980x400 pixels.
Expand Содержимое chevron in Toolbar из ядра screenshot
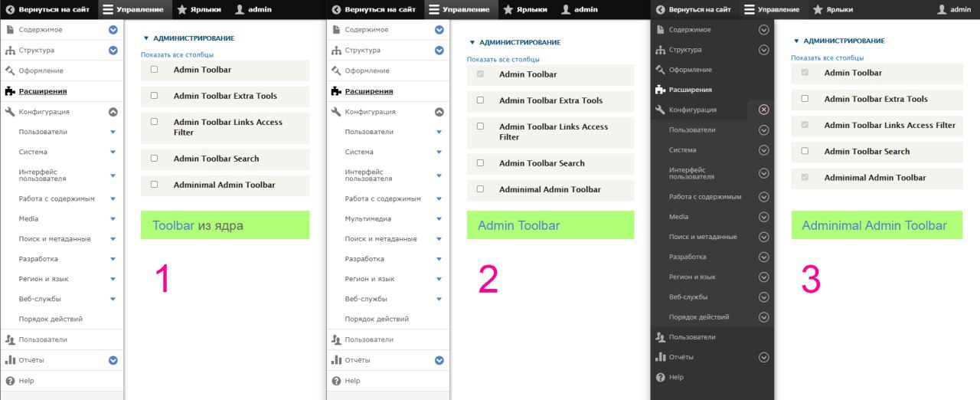tap(113, 29)
